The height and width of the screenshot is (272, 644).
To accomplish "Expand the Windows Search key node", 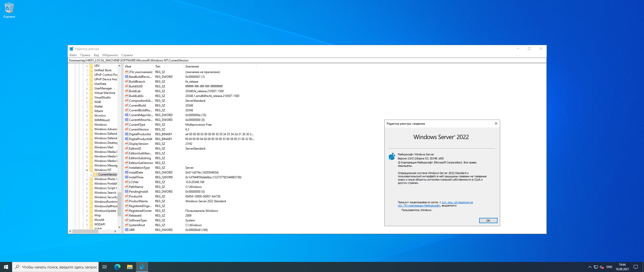I will pyautogui.click(x=87, y=193).
